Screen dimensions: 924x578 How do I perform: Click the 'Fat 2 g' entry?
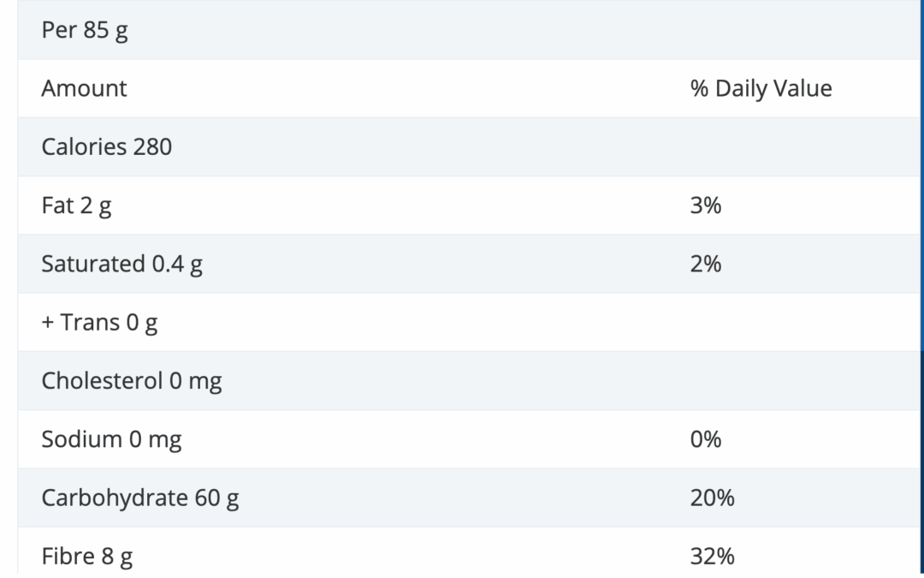[x=76, y=206]
